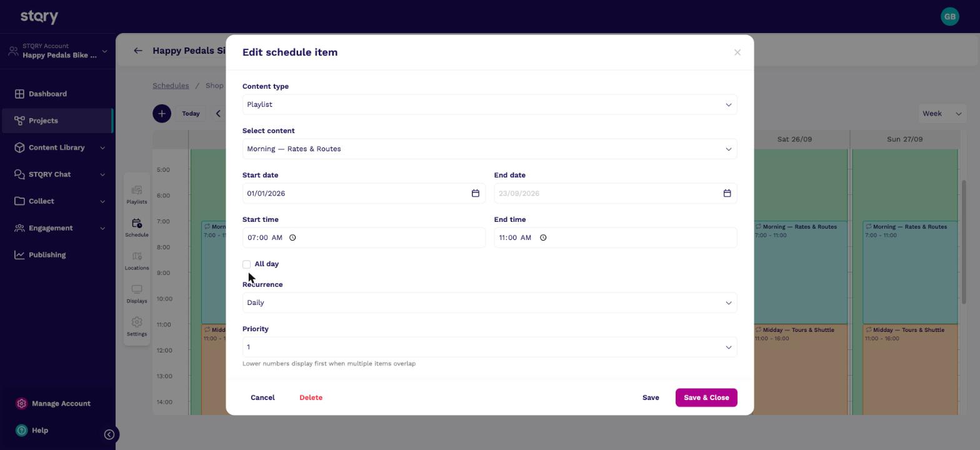This screenshot has height=450, width=980.
Task: Close the Edit schedule item dialog
Action: [737, 52]
